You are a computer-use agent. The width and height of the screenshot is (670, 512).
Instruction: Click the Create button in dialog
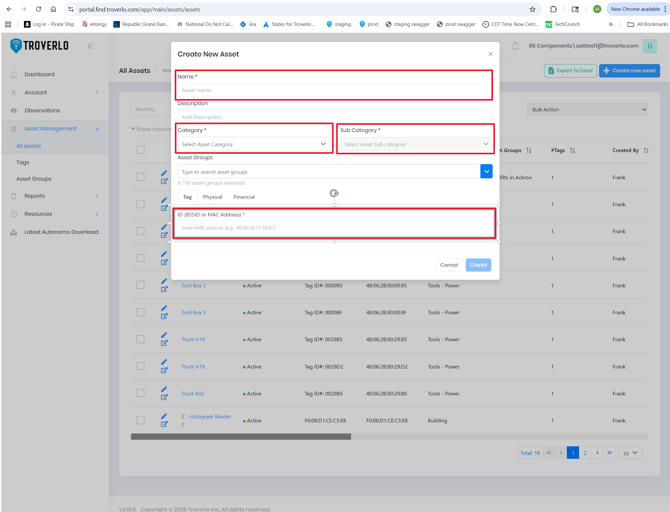coord(478,265)
